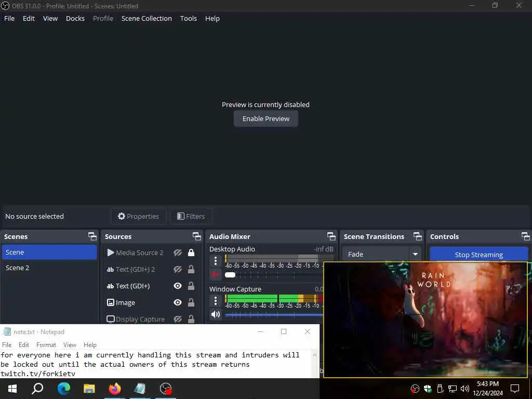
Task: Mute Window Capture audio
Action: tap(216, 314)
